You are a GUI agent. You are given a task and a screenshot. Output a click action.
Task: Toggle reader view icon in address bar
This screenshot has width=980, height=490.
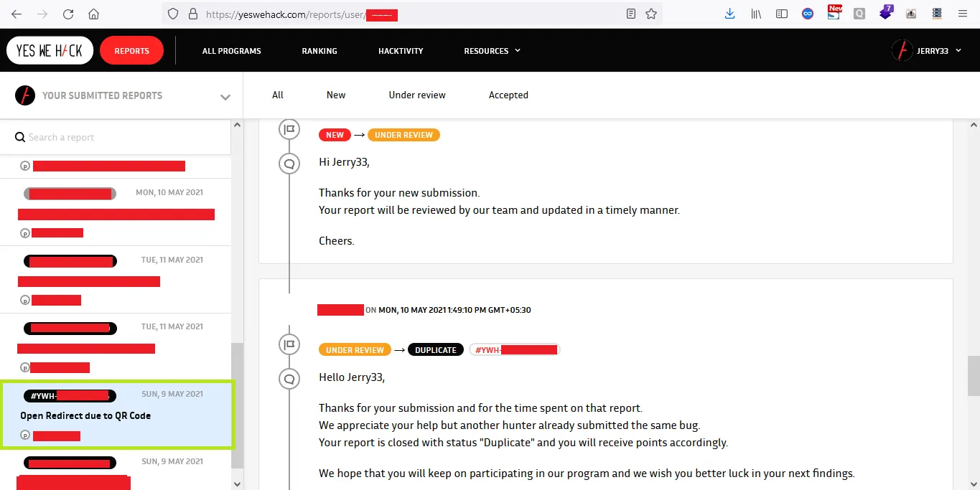pos(631,14)
